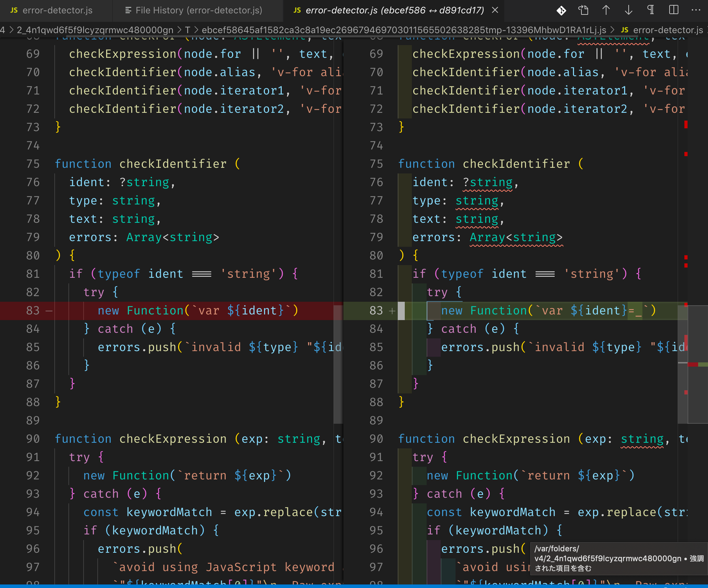This screenshot has height=588, width=708.
Task: Open the error-detector.js tab
Action: (56, 10)
